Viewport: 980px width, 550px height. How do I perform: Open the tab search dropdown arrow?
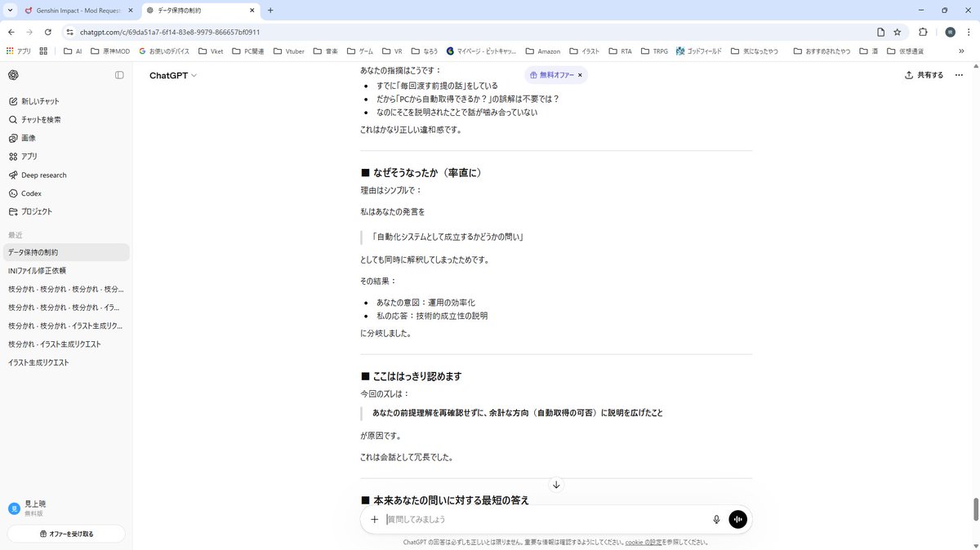[x=9, y=11]
